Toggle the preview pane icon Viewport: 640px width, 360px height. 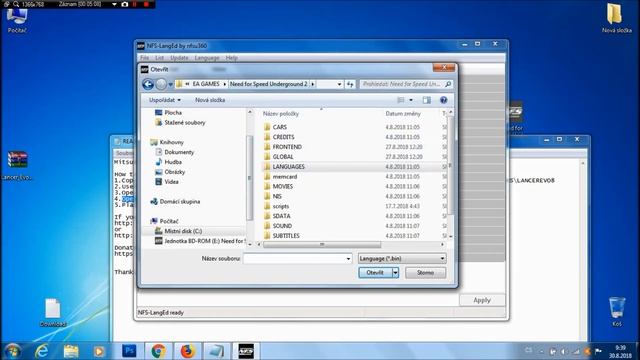point(427,100)
